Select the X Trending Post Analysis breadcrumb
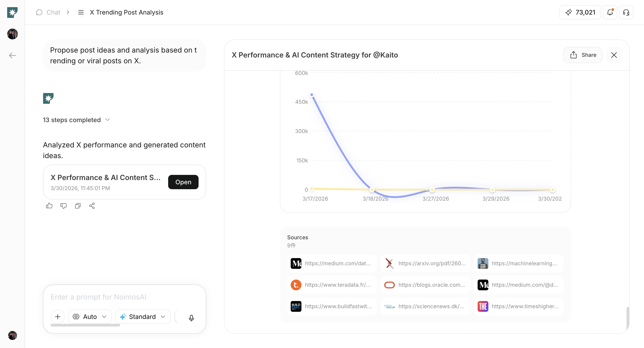This screenshot has height=348, width=644. pos(127,12)
